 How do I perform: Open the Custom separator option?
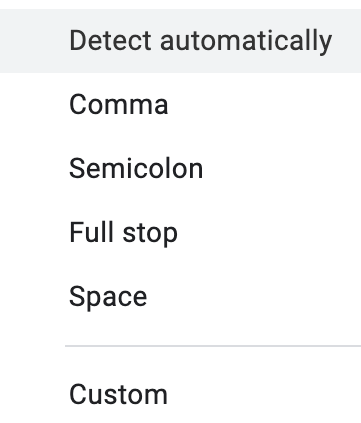coord(180,395)
